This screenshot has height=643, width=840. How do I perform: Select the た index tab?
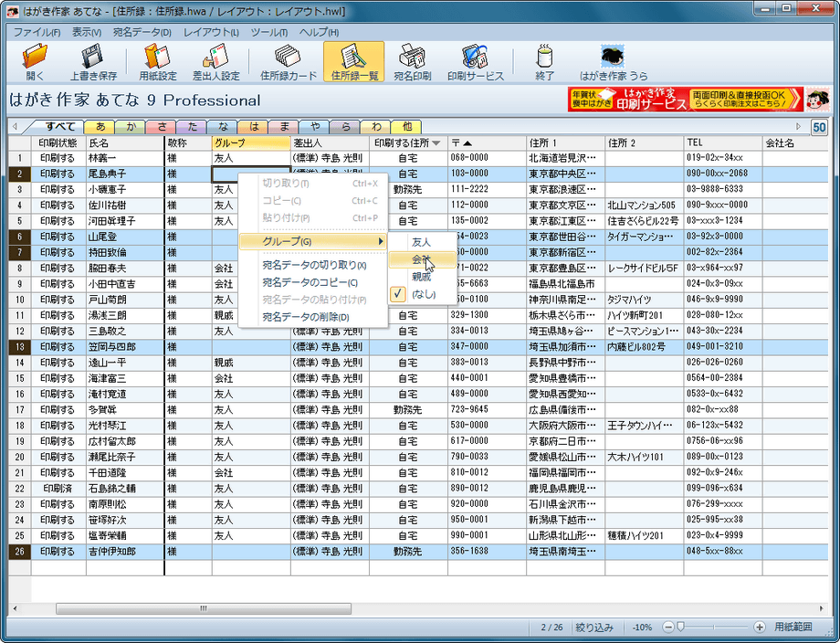(192, 126)
